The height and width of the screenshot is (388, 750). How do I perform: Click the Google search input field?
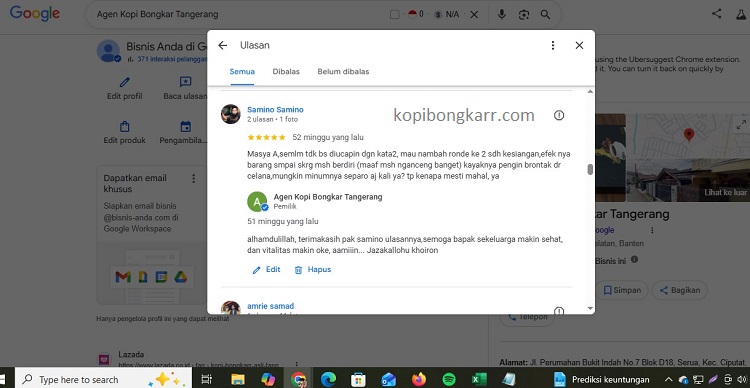pos(239,14)
